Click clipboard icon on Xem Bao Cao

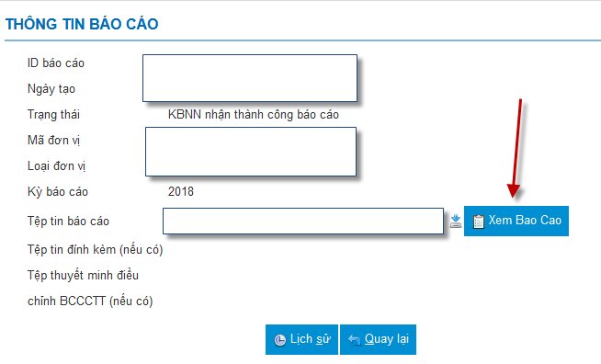pyautogui.click(x=478, y=222)
